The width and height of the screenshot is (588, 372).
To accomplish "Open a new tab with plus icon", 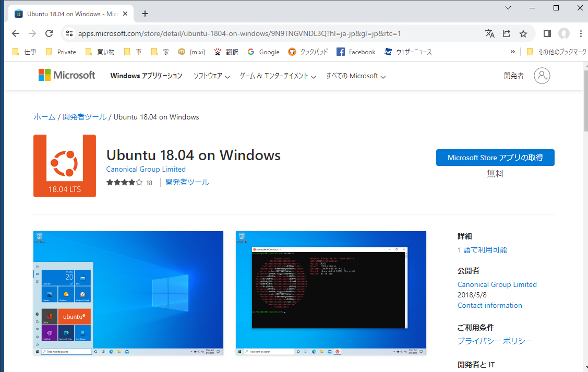I will pos(145,14).
